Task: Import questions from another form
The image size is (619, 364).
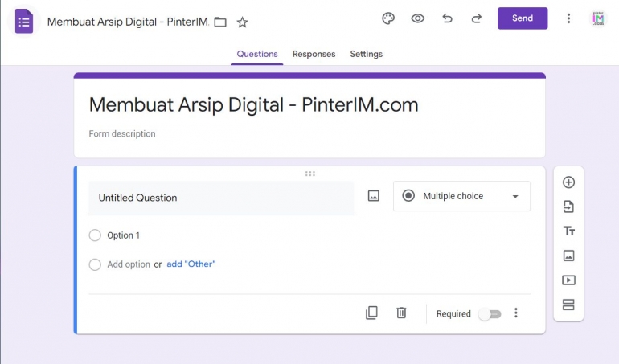Action: point(568,207)
